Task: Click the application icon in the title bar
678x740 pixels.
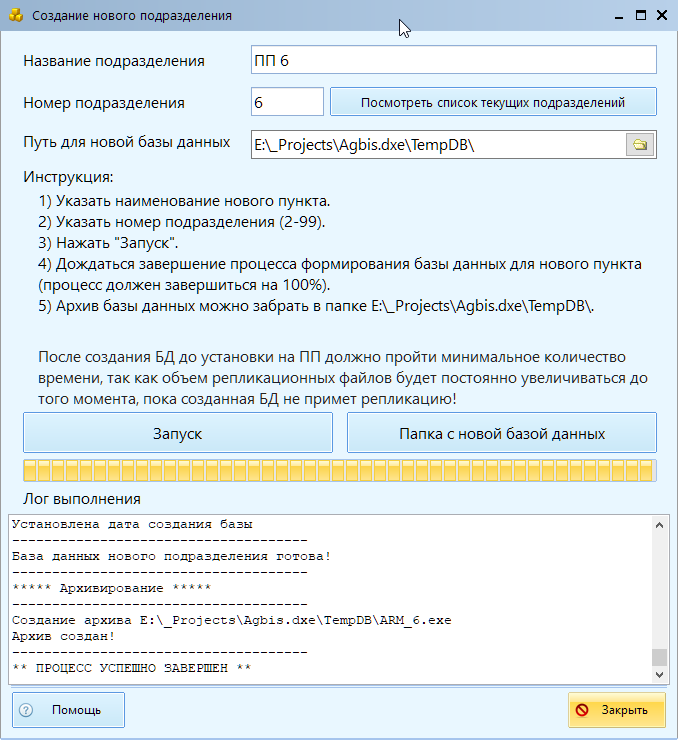Action: 16,16
